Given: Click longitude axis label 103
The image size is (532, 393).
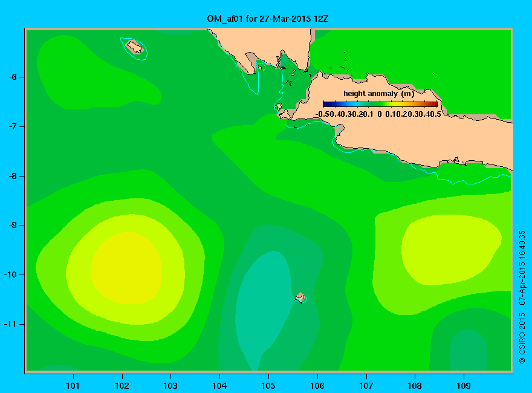Looking at the screenshot, I should tap(170, 386).
